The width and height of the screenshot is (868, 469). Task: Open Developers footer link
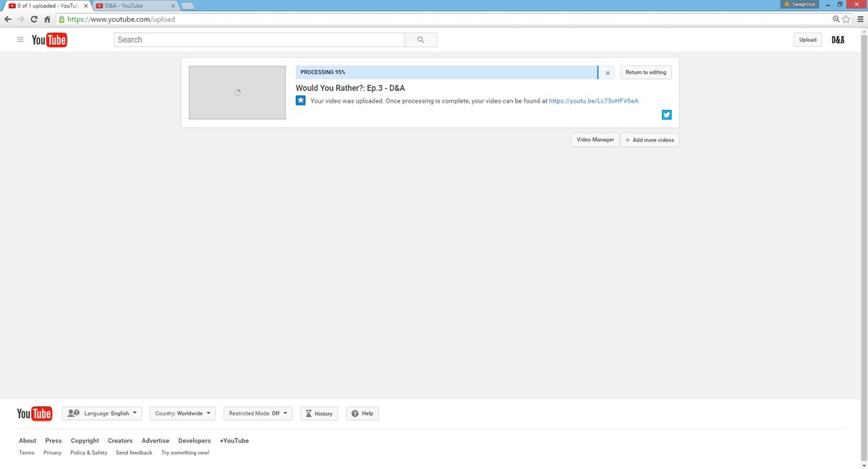[195, 441]
